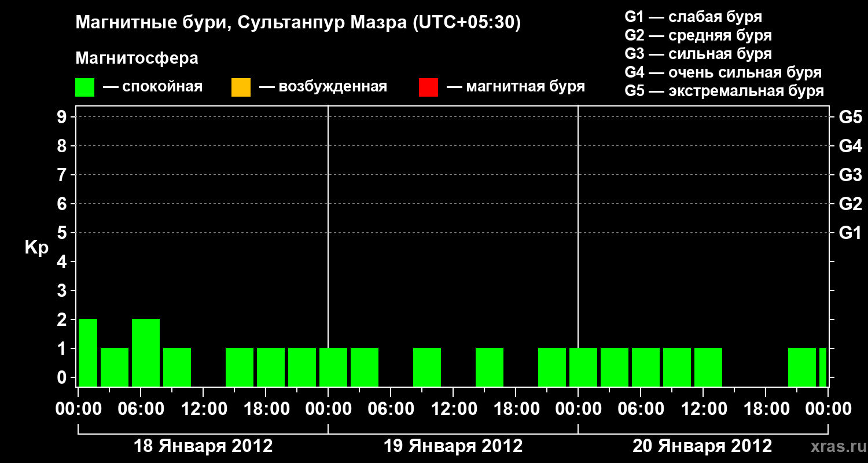This screenshot has width=868, height=463.
Task: Click the date label '20 Января 2012'
Action: pos(703,446)
